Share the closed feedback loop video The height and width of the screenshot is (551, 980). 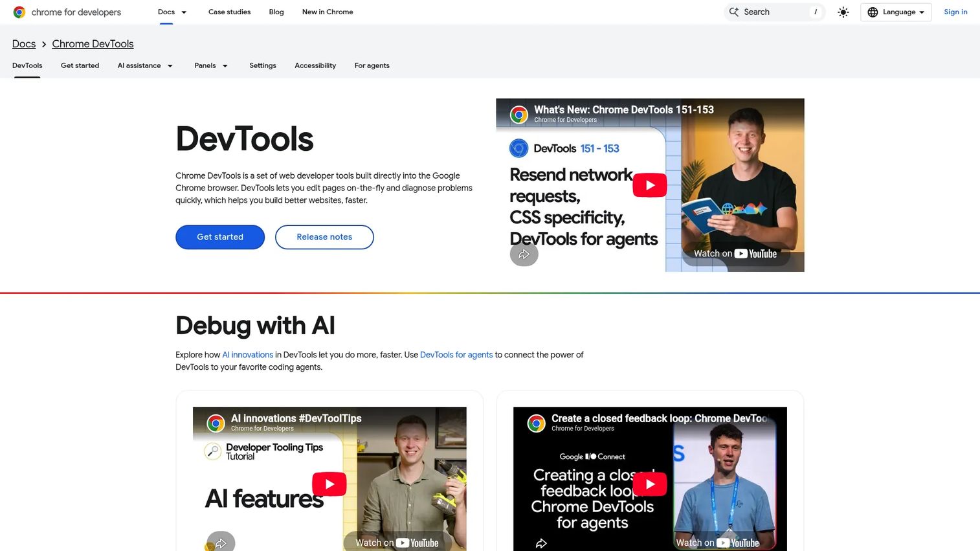pos(541,543)
